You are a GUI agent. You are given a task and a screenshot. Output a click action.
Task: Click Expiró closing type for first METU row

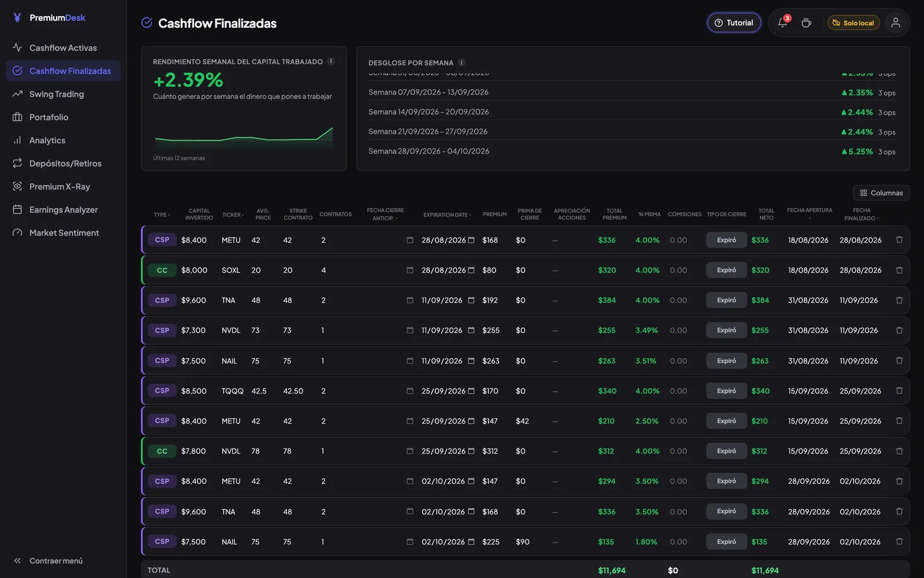pyautogui.click(x=726, y=240)
